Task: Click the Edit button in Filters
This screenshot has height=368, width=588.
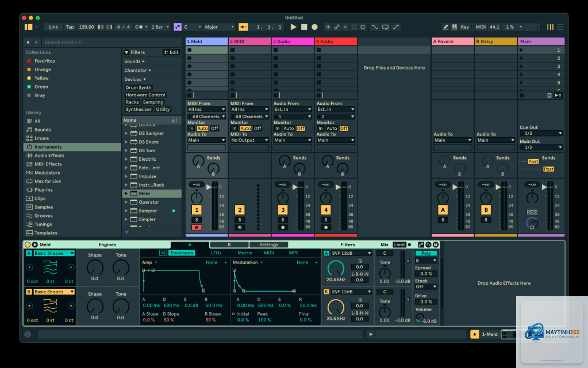Action: pyautogui.click(x=171, y=52)
